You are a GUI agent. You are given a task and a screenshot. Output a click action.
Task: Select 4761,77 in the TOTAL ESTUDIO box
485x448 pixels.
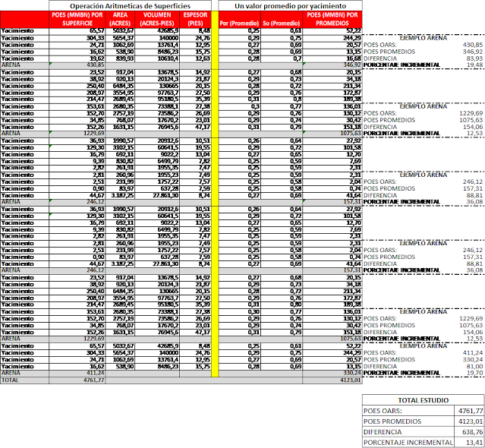pyautogui.click(x=471, y=411)
